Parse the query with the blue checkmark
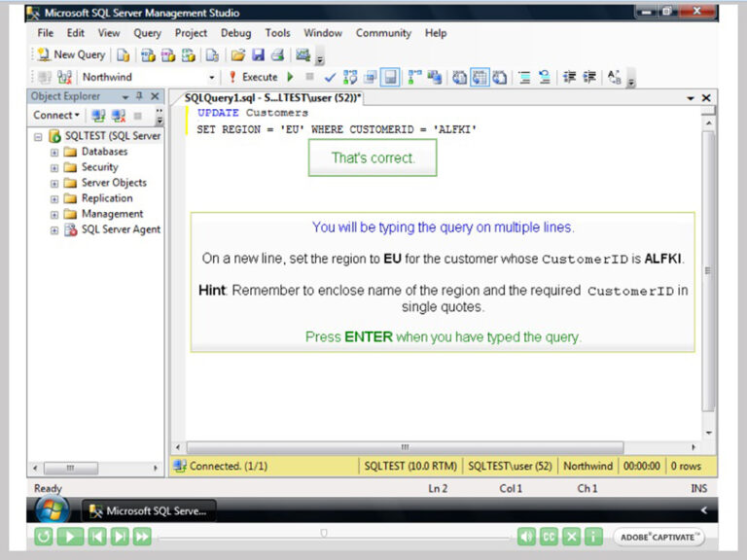 pos(330,77)
